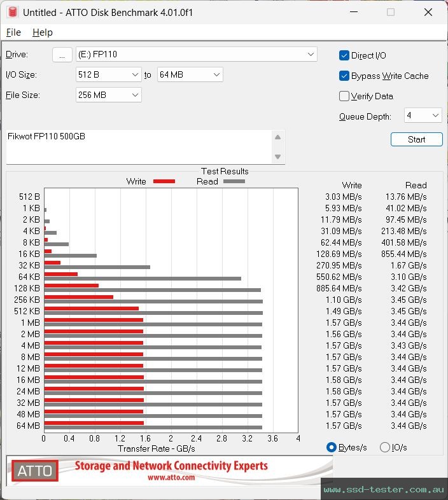Open the 64 MB maximum I/O size dropdown
This screenshot has width=448, height=500.
click(190, 74)
